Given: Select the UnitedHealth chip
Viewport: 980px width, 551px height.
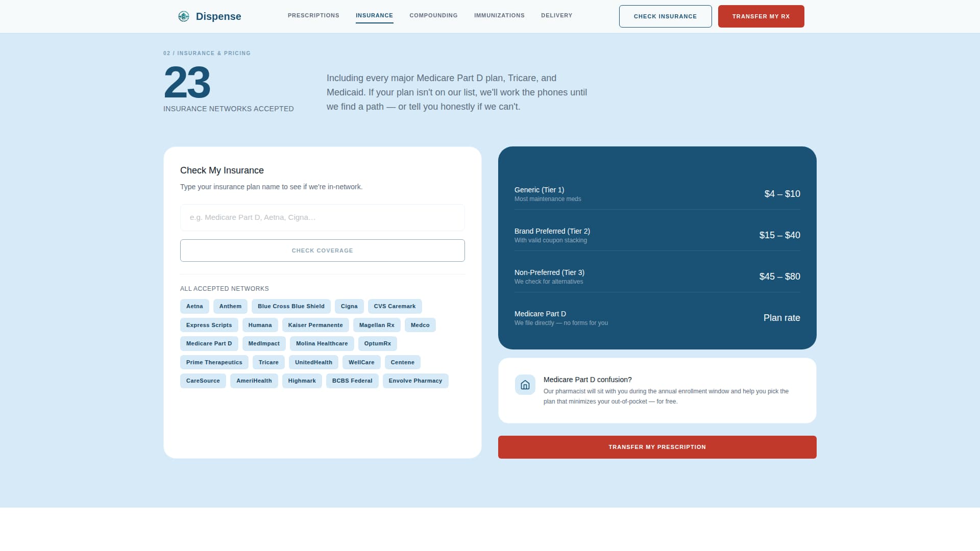Looking at the screenshot, I should pos(313,362).
